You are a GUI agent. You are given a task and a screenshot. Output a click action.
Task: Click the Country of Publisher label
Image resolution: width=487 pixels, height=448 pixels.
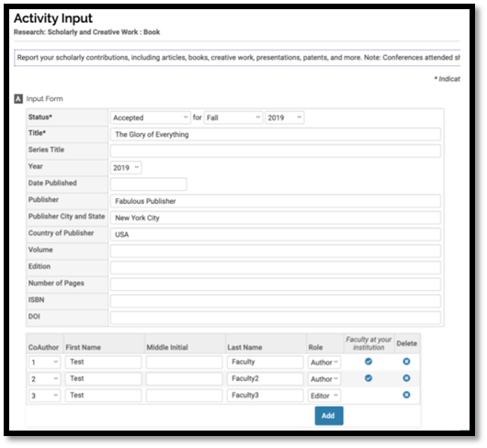(x=61, y=233)
